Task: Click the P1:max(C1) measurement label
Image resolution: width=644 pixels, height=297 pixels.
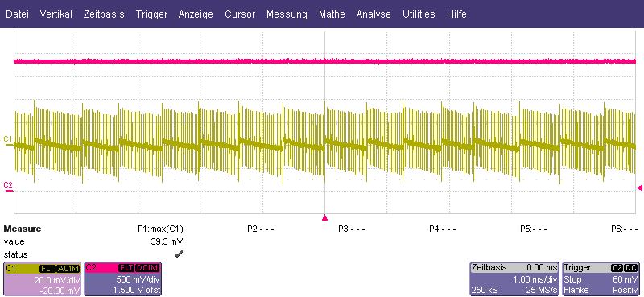Action: pos(160,229)
